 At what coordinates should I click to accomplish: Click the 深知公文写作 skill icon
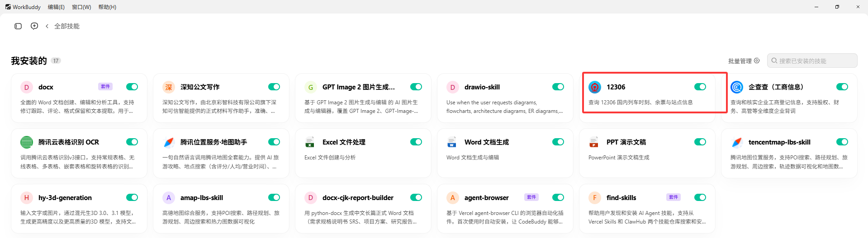click(169, 87)
